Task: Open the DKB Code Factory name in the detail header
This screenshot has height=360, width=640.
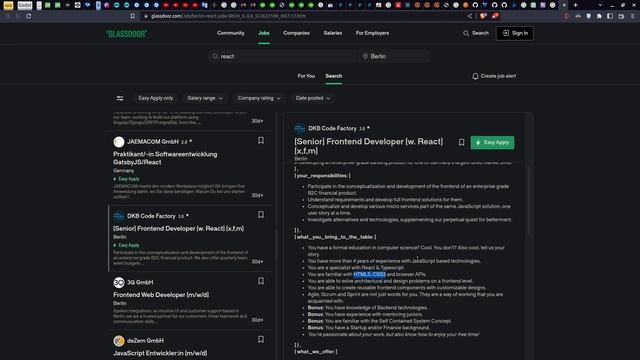Action: pos(332,128)
